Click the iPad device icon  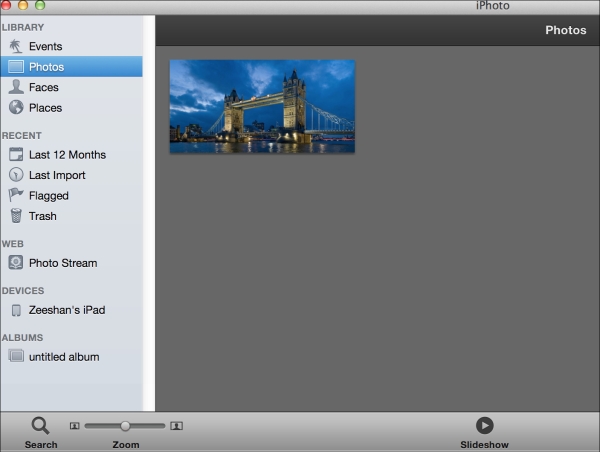pos(16,310)
